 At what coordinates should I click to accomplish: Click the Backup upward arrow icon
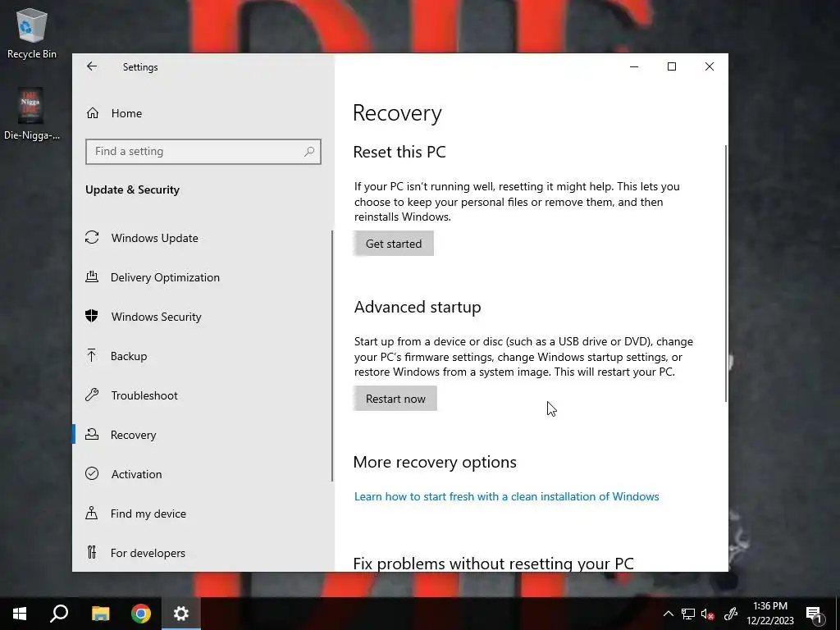point(92,356)
